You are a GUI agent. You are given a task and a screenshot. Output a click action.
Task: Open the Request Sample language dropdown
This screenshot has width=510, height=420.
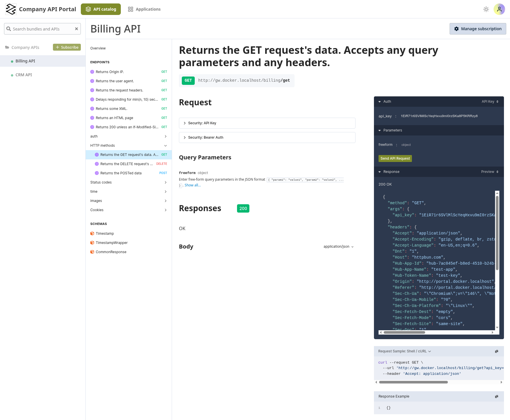(429, 351)
